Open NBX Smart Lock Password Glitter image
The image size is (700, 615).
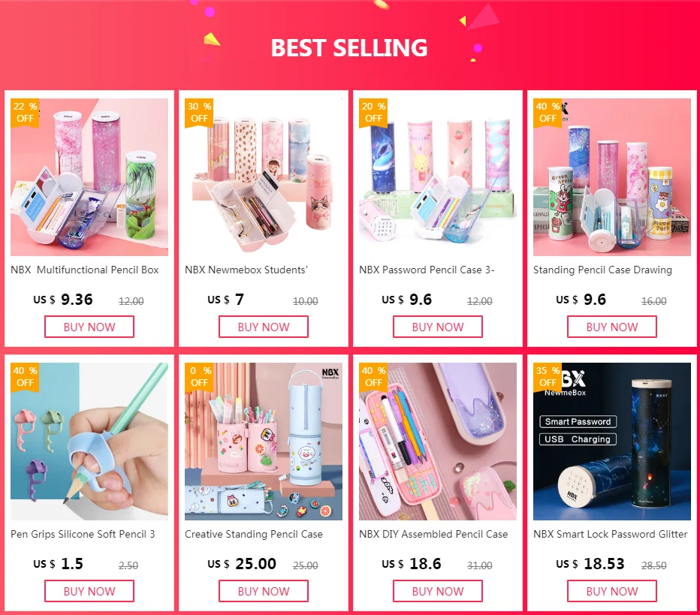coord(612,442)
